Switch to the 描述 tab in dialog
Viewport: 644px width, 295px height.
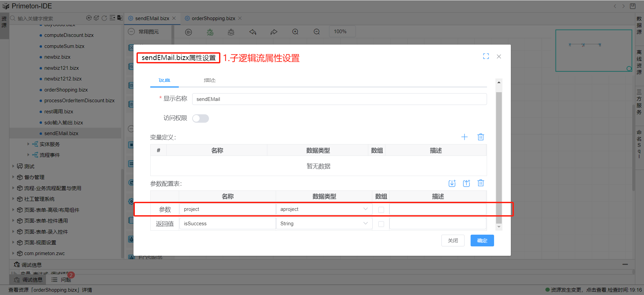(210, 80)
